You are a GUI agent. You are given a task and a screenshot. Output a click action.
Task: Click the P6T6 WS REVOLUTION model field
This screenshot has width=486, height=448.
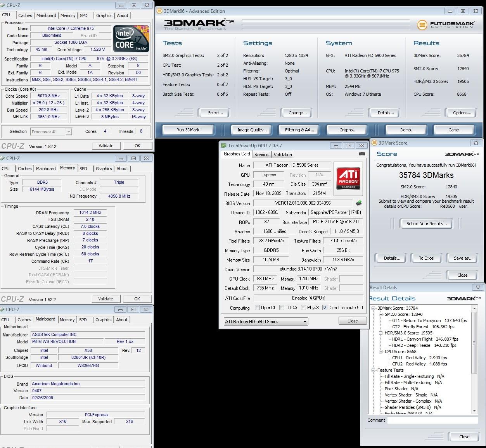point(67,342)
